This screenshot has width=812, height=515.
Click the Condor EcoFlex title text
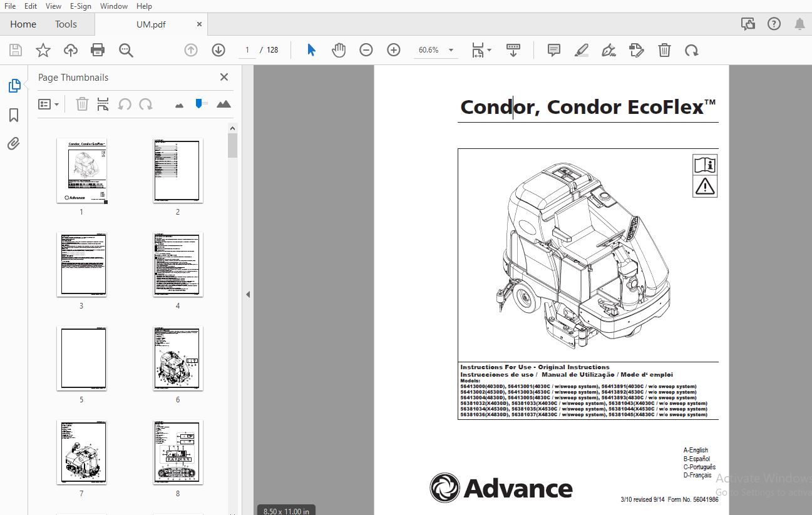point(588,107)
